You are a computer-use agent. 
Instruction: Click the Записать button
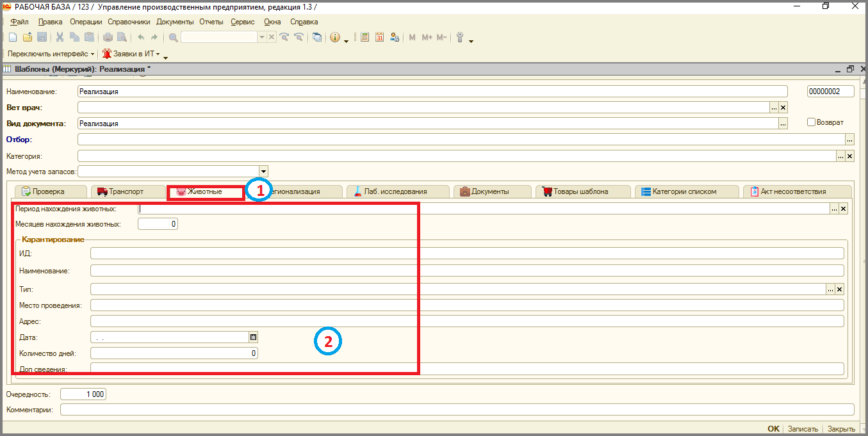point(803,429)
